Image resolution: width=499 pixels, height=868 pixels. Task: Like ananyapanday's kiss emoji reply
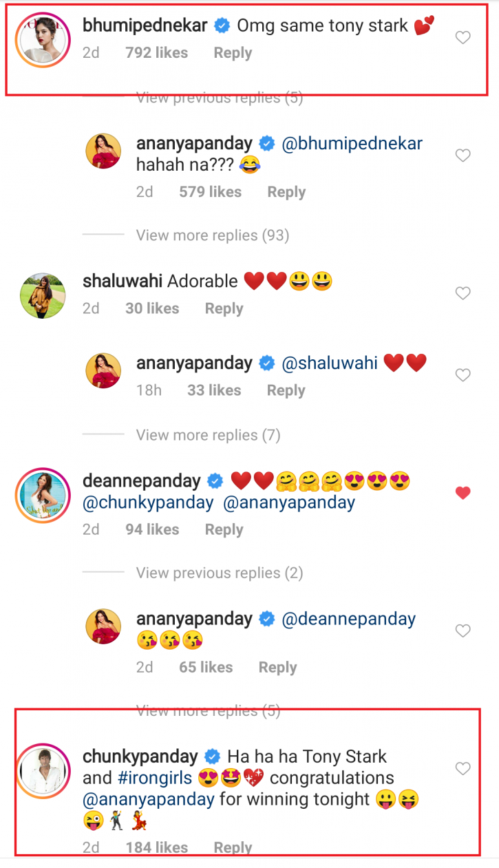(x=463, y=631)
